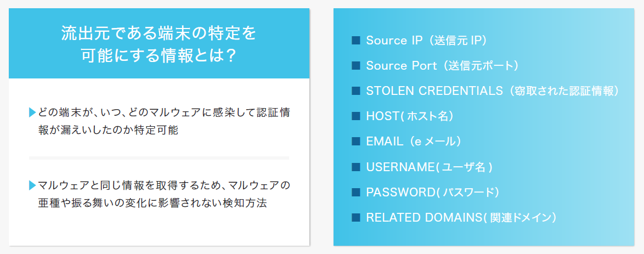The image size is (644, 254).
Task: Click the blue triangle before マルウェアと同じ情報
Action: point(32,185)
